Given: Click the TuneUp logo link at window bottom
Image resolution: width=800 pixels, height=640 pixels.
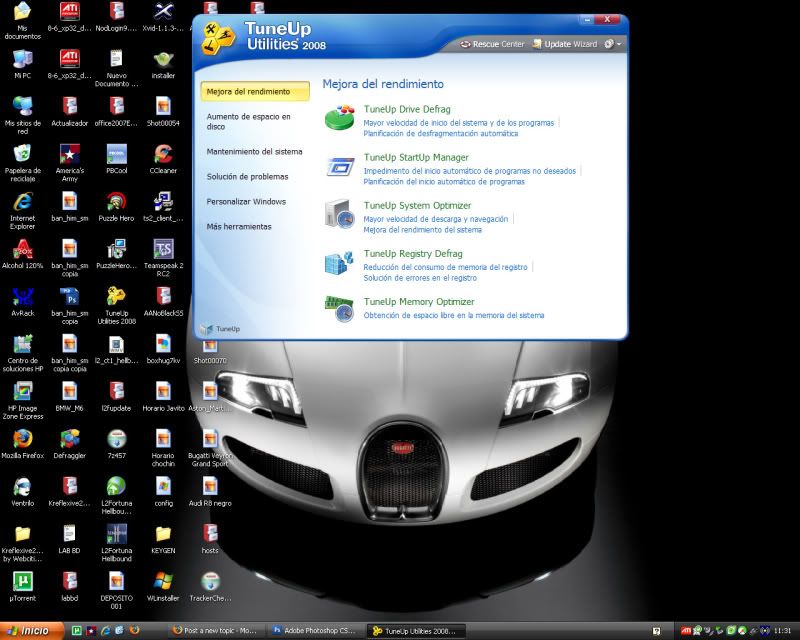Looking at the screenshot, I should pyautogui.click(x=220, y=329).
